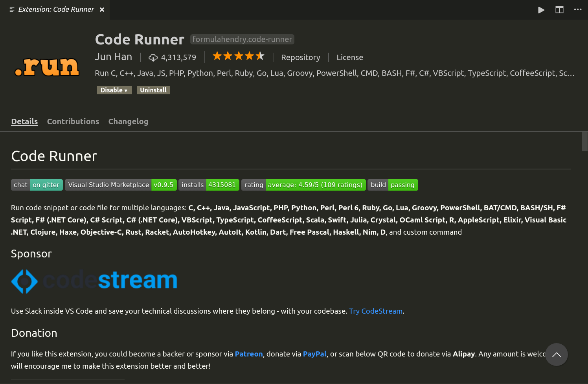
Task: Click the 4,313,579 install count
Action: pyautogui.click(x=178, y=57)
